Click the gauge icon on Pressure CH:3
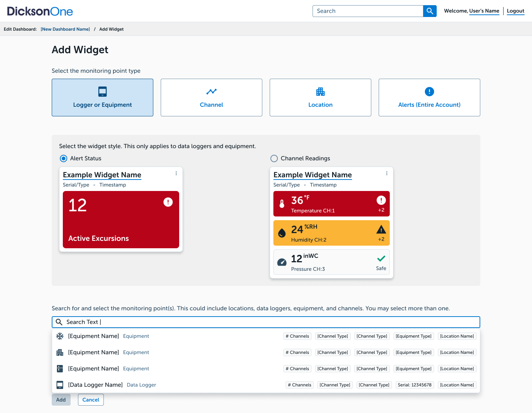Image resolution: width=532 pixels, height=413 pixels. point(282,262)
